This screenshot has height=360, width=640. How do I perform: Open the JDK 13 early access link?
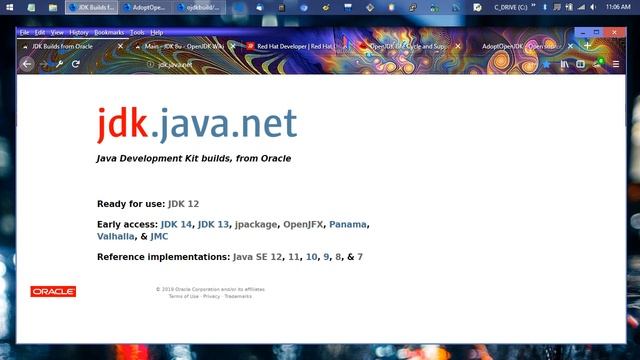coord(213,224)
